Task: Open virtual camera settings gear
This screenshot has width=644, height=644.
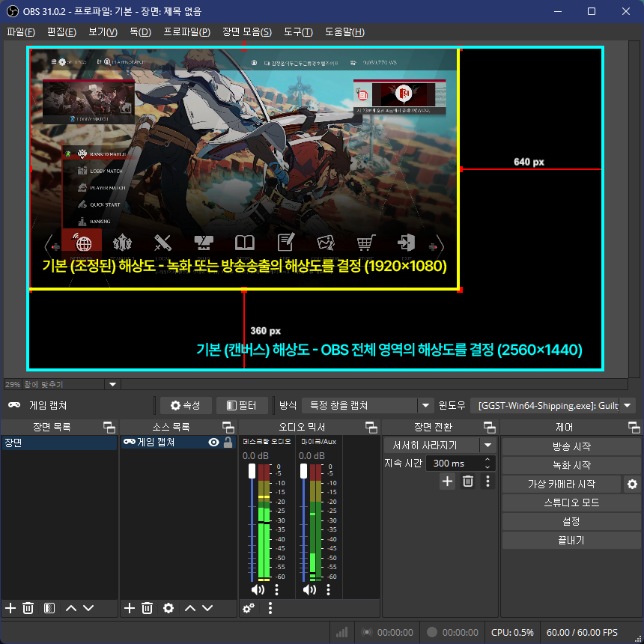Action: (632, 484)
